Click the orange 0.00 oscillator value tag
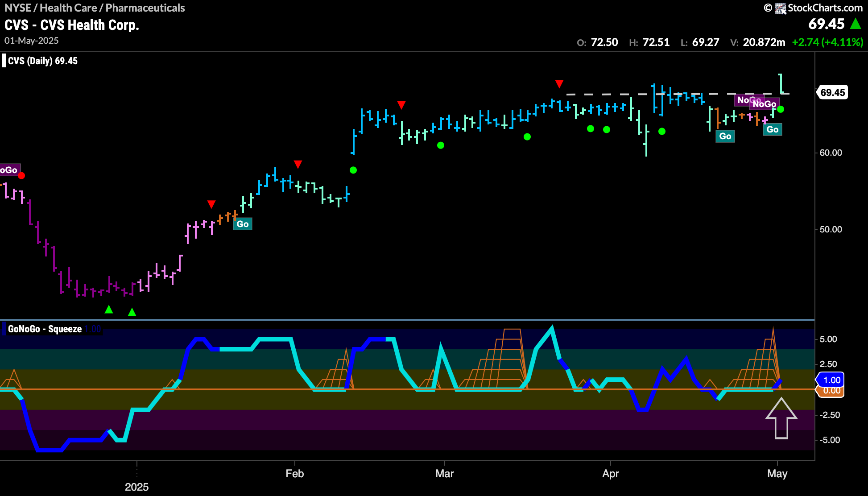Screen dimensions: 868x496 point(831,391)
